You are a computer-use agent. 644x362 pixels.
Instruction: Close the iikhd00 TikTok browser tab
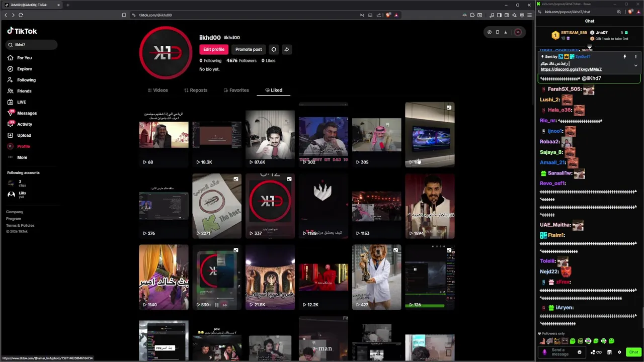click(58, 5)
